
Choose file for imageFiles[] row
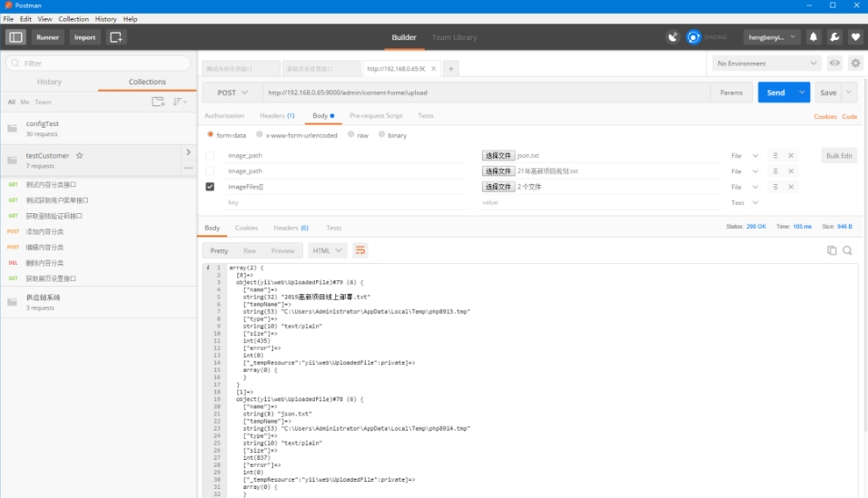(x=498, y=187)
